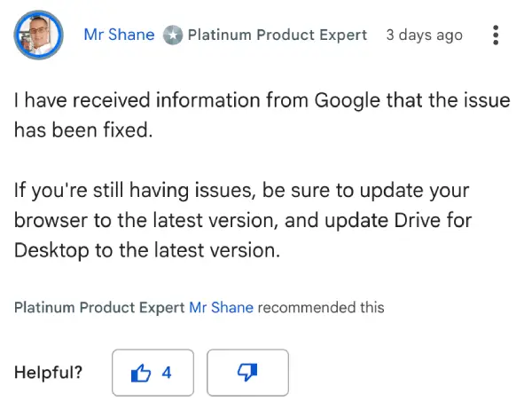Open the three-dot more options menu
532x409 pixels.
pyautogui.click(x=496, y=35)
